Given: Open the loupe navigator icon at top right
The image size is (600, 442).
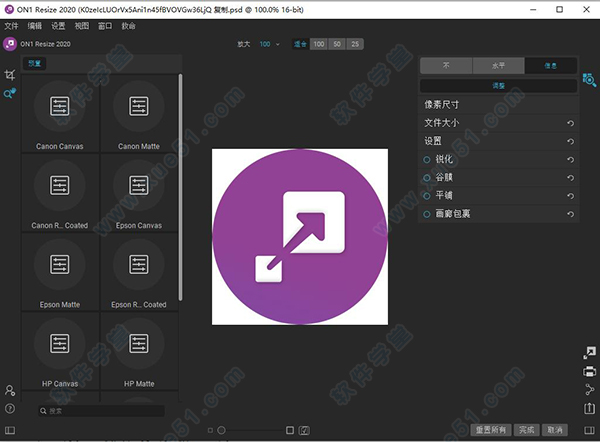Looking at the screenshot, I should click(589, 80).
